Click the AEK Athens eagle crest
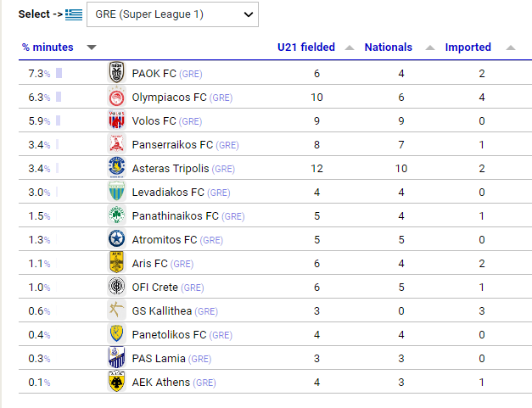This screenshot has height=408, width=532. [x=116, y=381]
